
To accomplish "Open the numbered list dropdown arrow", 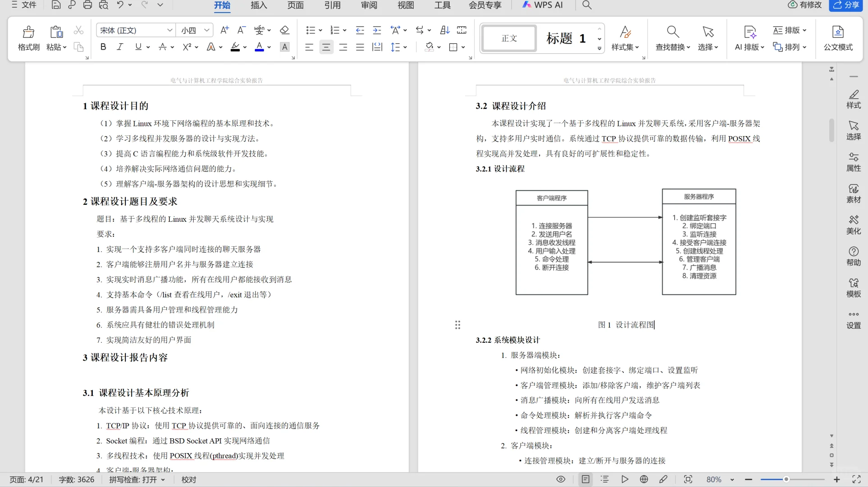I will click(x=345, y=30).
